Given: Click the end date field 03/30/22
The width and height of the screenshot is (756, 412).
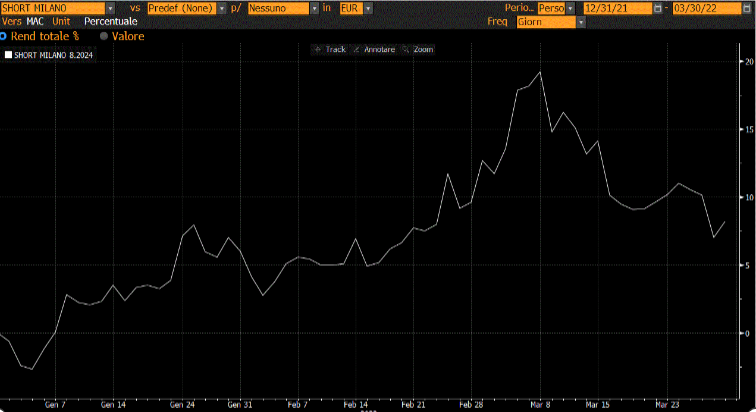Looking at the screenshot, I should [703, 8].
